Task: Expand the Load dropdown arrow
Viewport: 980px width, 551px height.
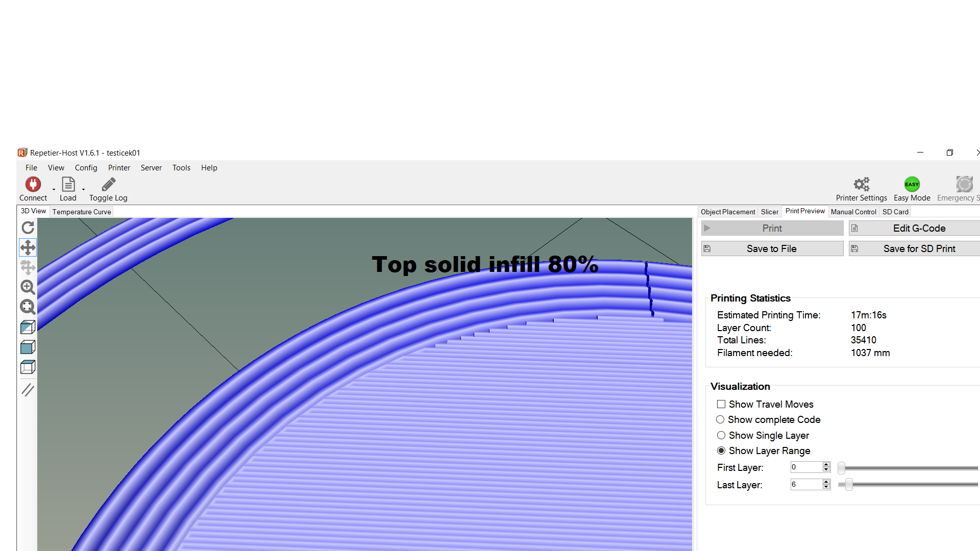Action: 83,190
